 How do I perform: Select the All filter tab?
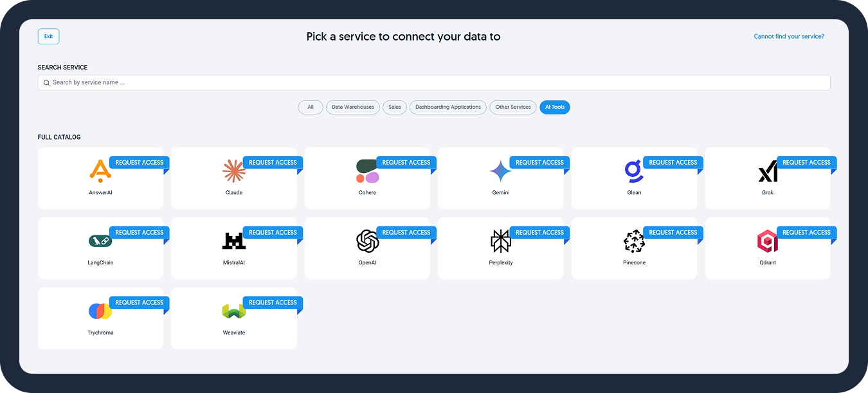pos(311,107)
